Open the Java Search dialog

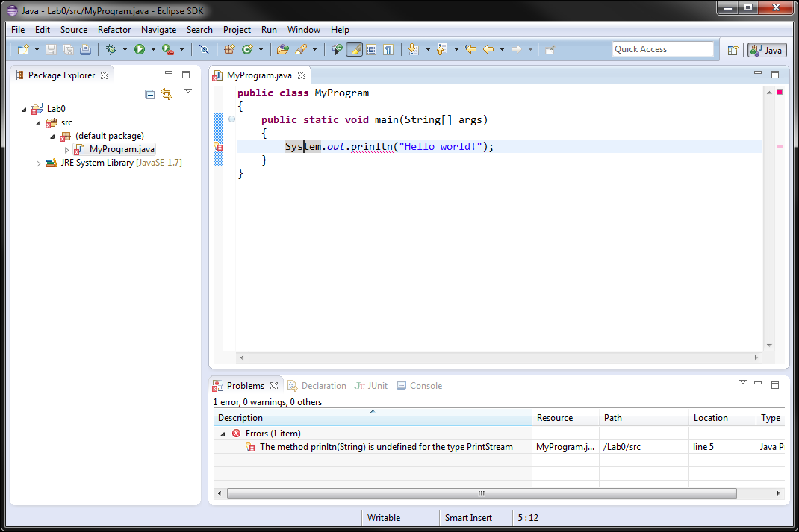[299, 49]
